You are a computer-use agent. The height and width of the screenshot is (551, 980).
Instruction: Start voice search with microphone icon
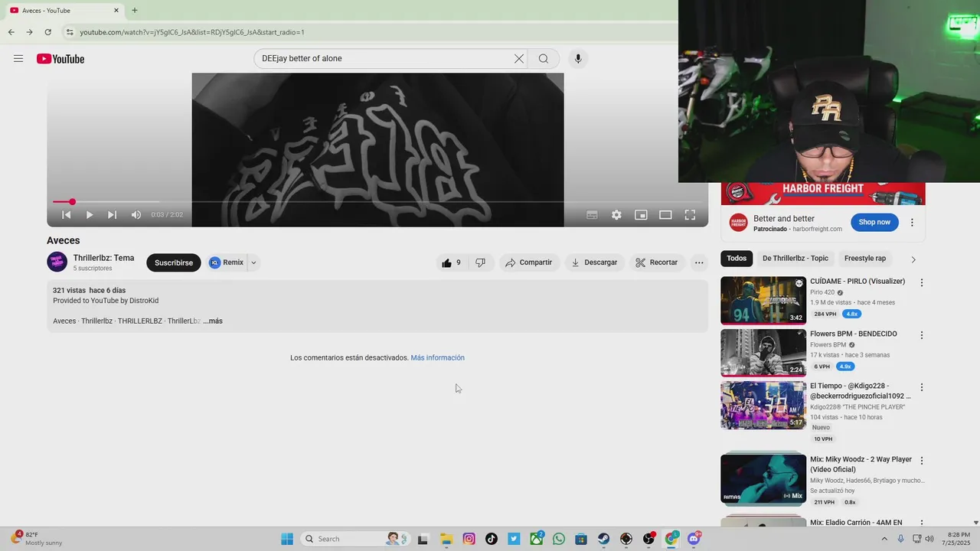[x=578, y=59]
